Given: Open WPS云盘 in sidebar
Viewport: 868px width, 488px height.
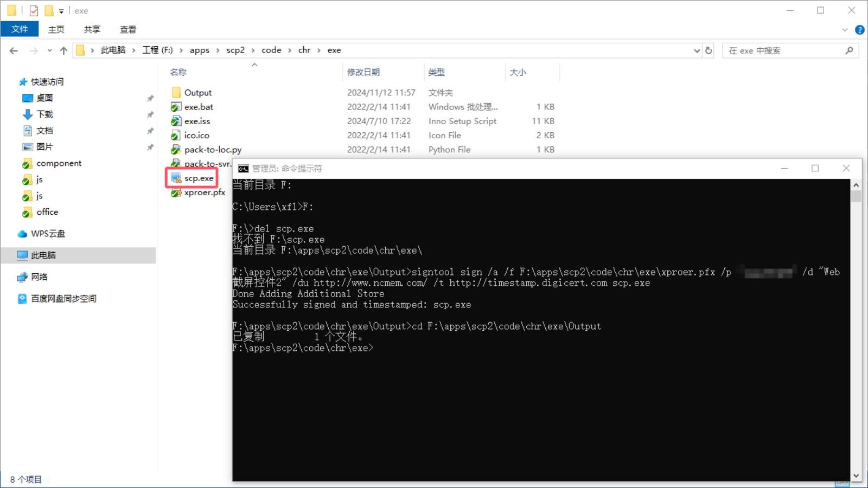Looking at the screenshot, I should [48, 234].
